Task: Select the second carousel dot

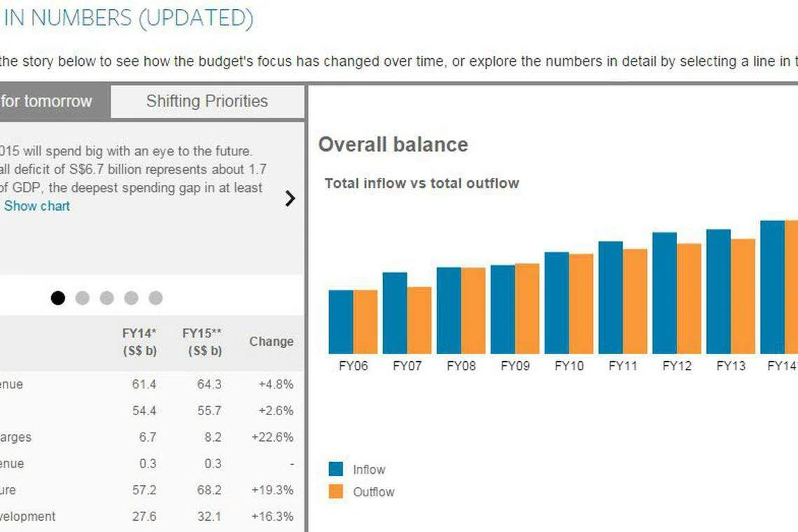Action: coord(83,298)
